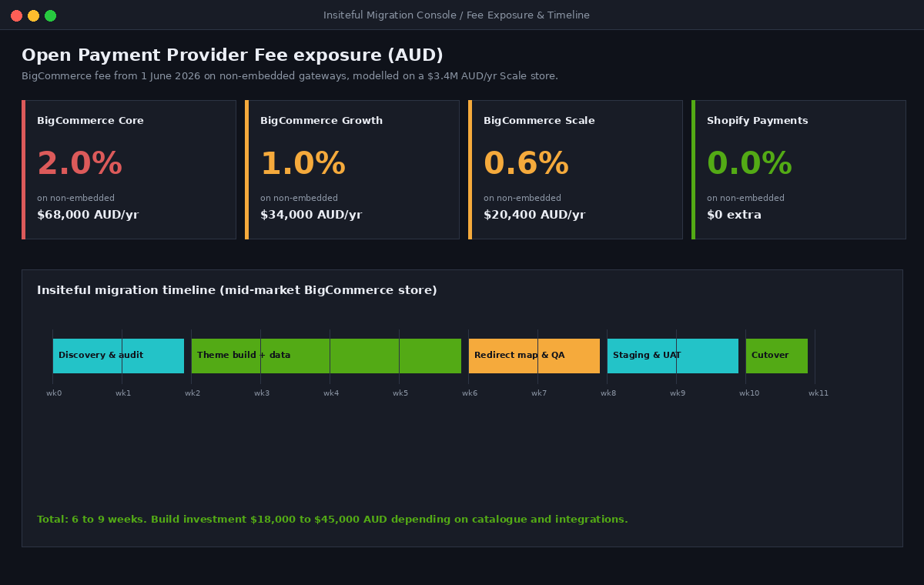The width and height of the screenshot is (924, 585).
Task: Select the Discovery & audit timeline bar
Action: click(119, 356)
